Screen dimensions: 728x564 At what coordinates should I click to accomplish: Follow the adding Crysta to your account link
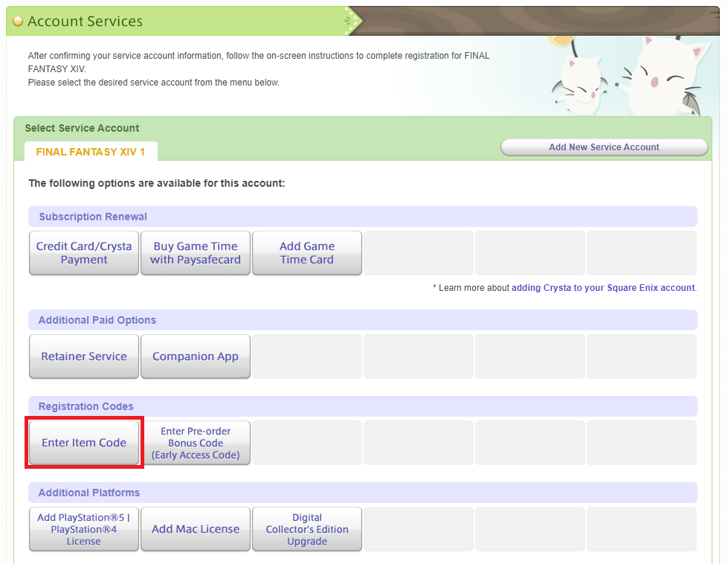click(x=604, y=287)
